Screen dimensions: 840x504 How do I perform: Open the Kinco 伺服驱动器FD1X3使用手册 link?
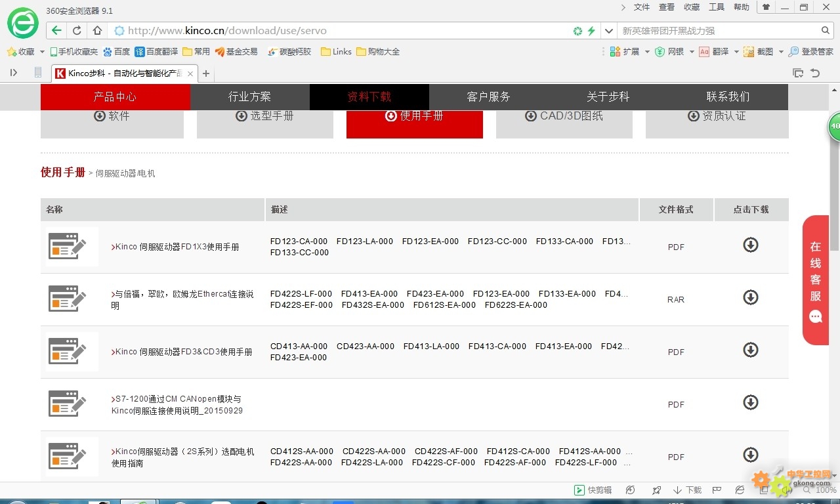(x=175, y=247)
